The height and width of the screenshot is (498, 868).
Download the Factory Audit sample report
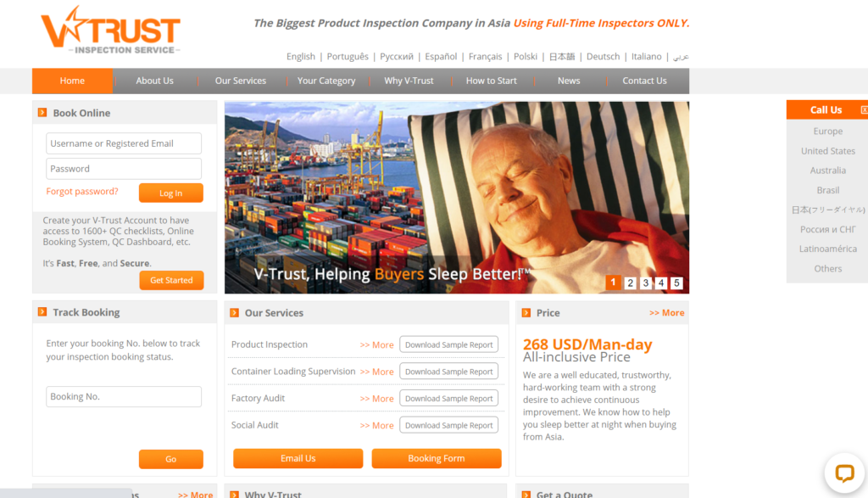(x=449, y=398)
